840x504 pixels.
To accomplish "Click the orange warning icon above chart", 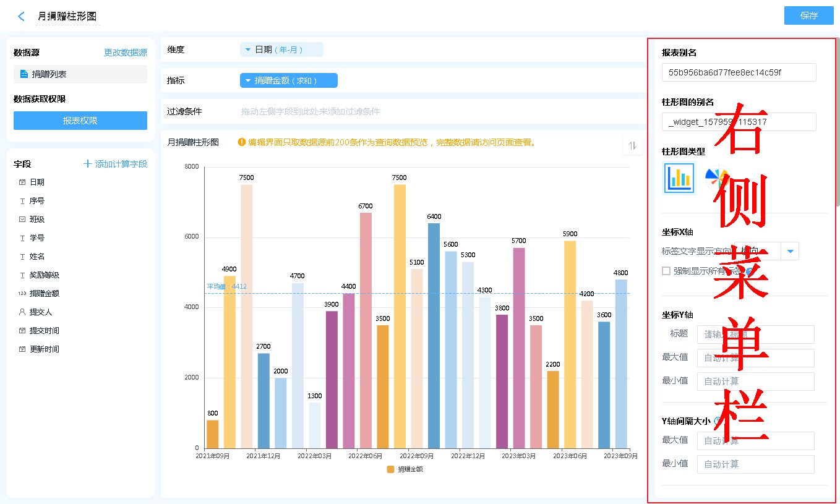I will click(x=242, y=142).
